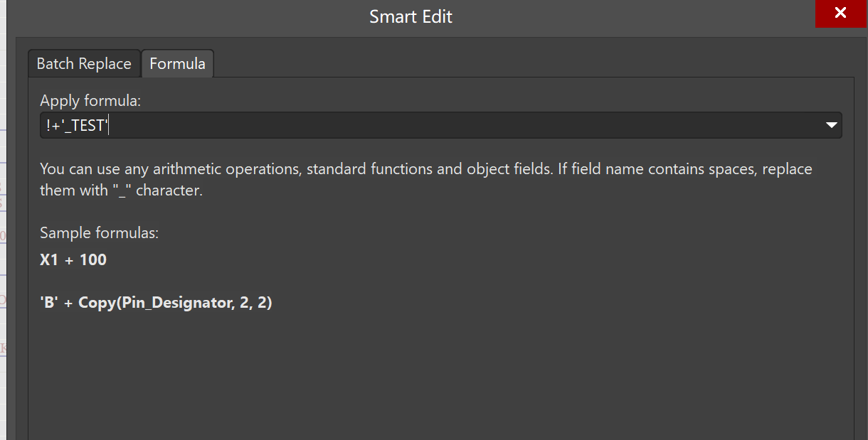
Task: Click the 'Sample formulas:' heading
Action: (99, 233)
